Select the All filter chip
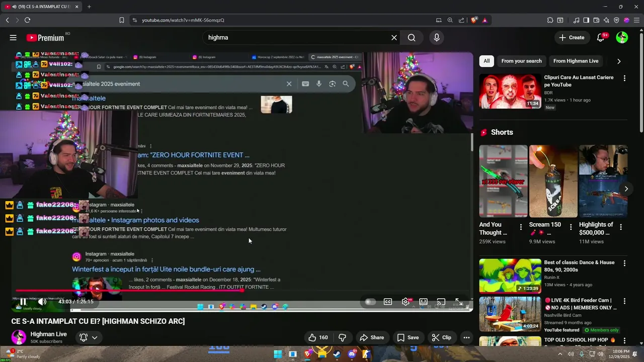The image size is (644, 362). pyautogui.click(x=487, y=61)
